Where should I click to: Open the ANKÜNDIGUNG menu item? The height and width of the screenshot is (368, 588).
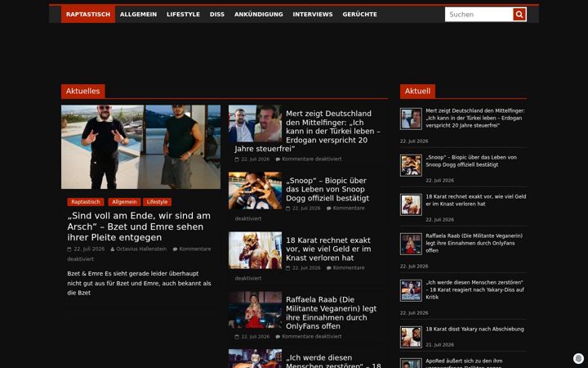click(x=258, y=14)
